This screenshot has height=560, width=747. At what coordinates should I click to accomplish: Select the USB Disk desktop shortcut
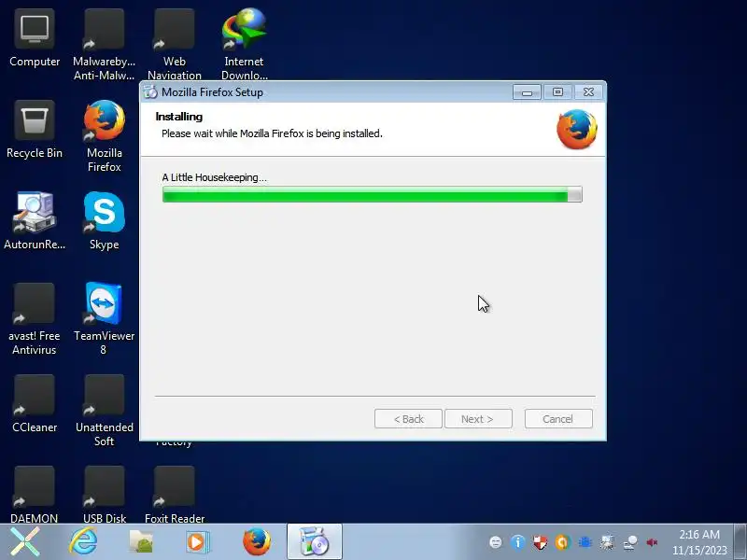104,495
